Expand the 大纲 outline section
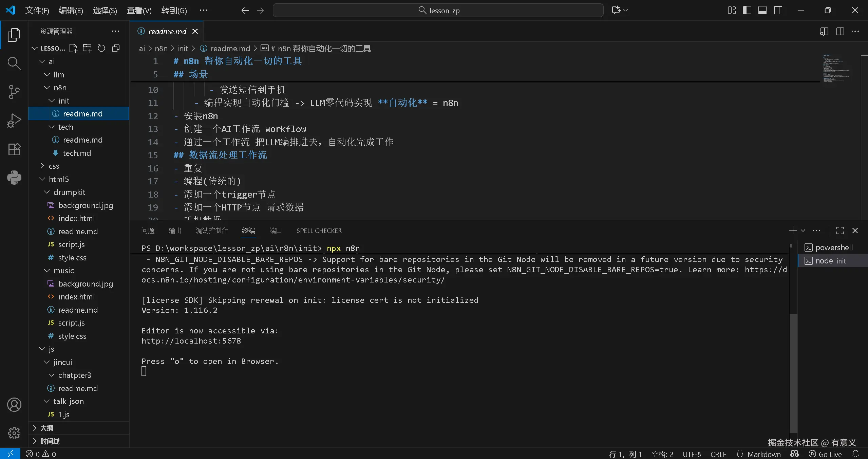 coord(46,428)
